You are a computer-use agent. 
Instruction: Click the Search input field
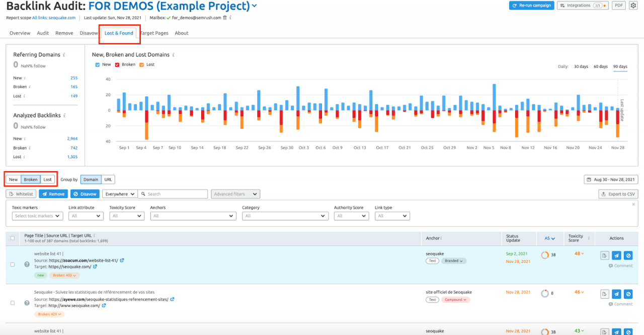(173, 194)
